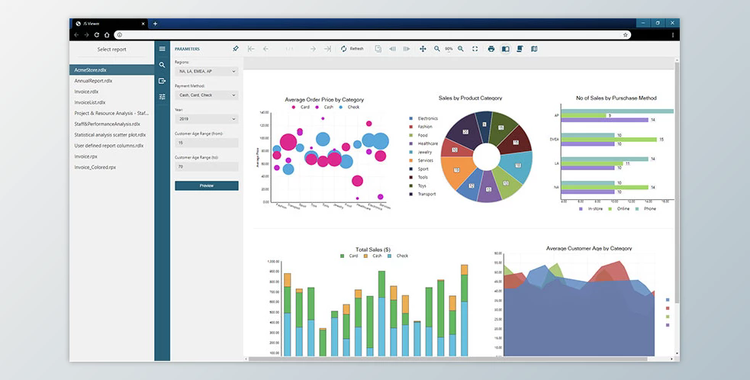Open the search panel from the sidebar
Screen dimensions: 750x380
point(162,65)
